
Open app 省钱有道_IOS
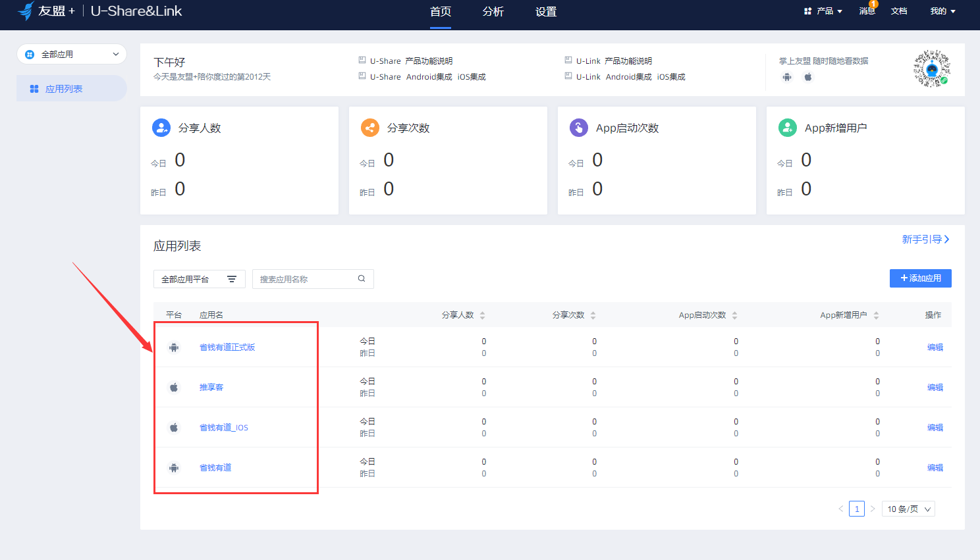(x=224, y=428)
